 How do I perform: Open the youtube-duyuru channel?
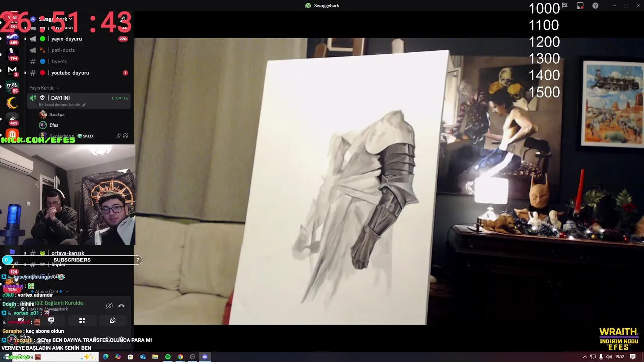(x=78, y=73)
